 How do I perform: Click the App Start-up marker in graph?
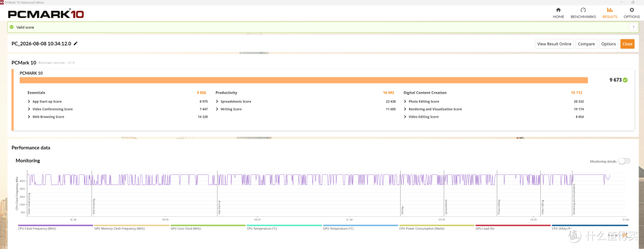click(x=219, y=207)
